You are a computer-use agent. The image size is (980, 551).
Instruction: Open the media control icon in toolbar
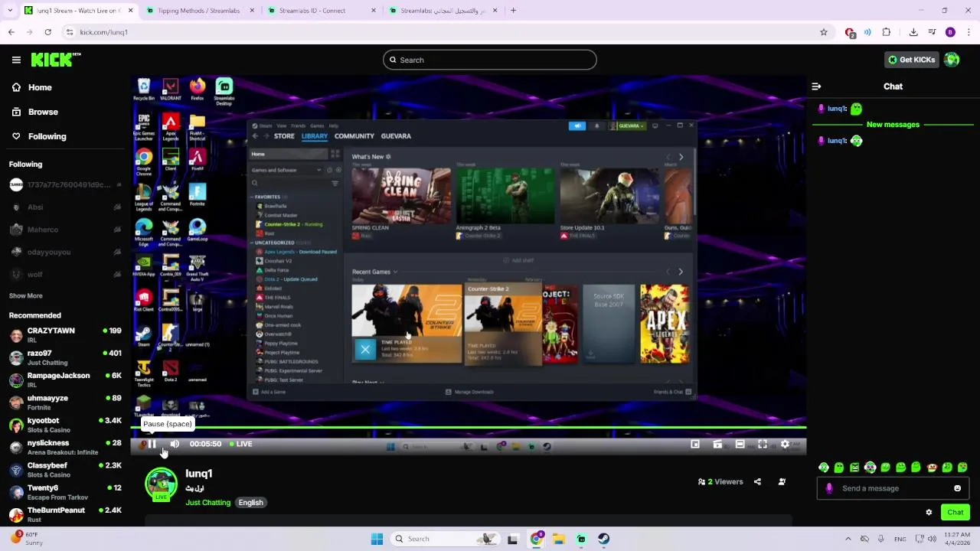click(932, 32)
